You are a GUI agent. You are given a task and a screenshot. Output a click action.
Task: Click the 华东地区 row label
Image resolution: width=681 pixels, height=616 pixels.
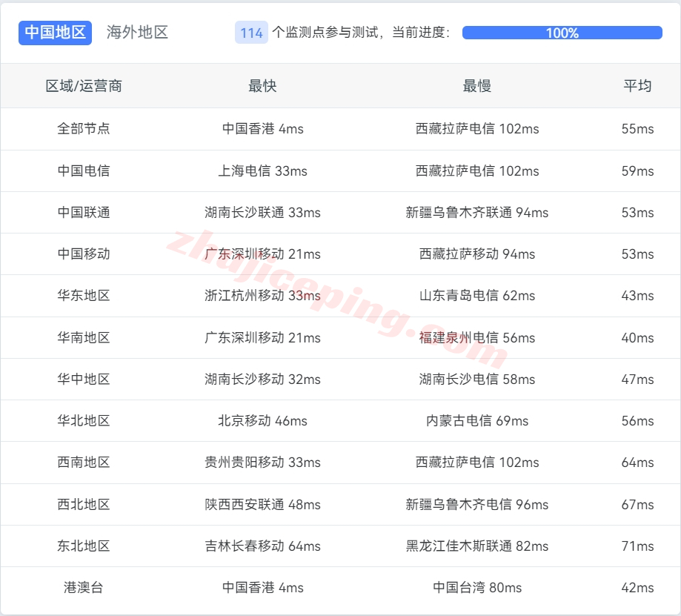(x=84, y=296)
